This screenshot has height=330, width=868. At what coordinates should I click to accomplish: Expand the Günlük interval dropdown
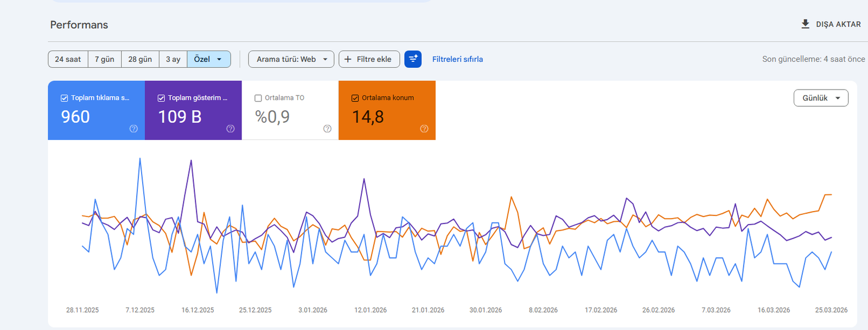pos(821,98)
